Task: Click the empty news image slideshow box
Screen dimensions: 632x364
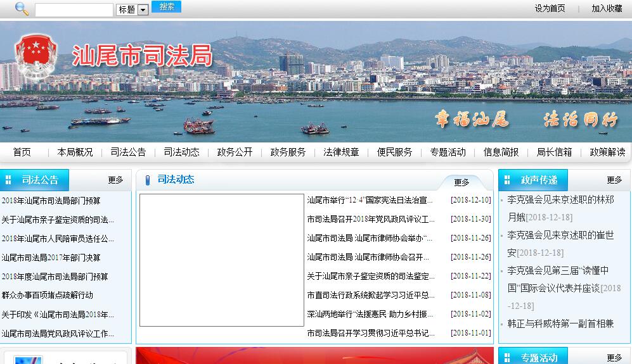Action: tap(221, 260)
